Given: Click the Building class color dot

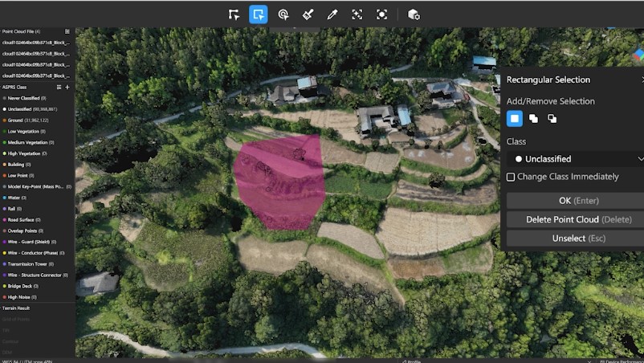Looking at the screenshot, I should coord(4,164).
